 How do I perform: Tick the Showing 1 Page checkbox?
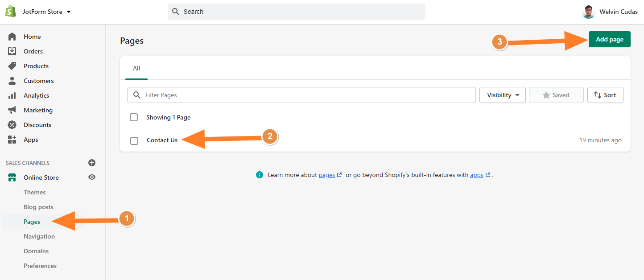coord(134,117)
